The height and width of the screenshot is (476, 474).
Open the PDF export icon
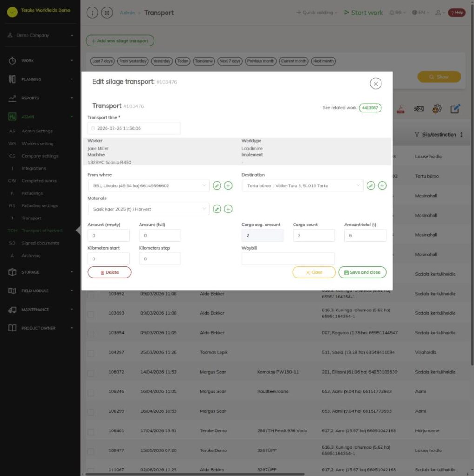(401, 109)
